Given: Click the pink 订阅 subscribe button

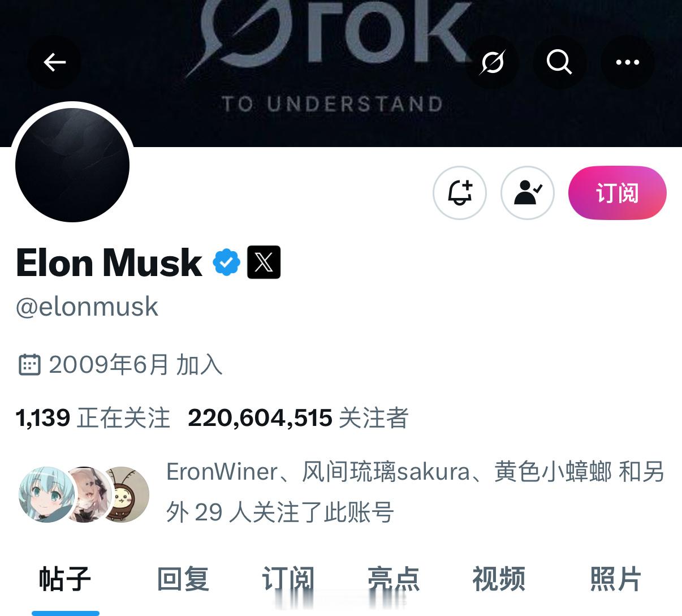Looking at the screenshot, I should 618,193.
